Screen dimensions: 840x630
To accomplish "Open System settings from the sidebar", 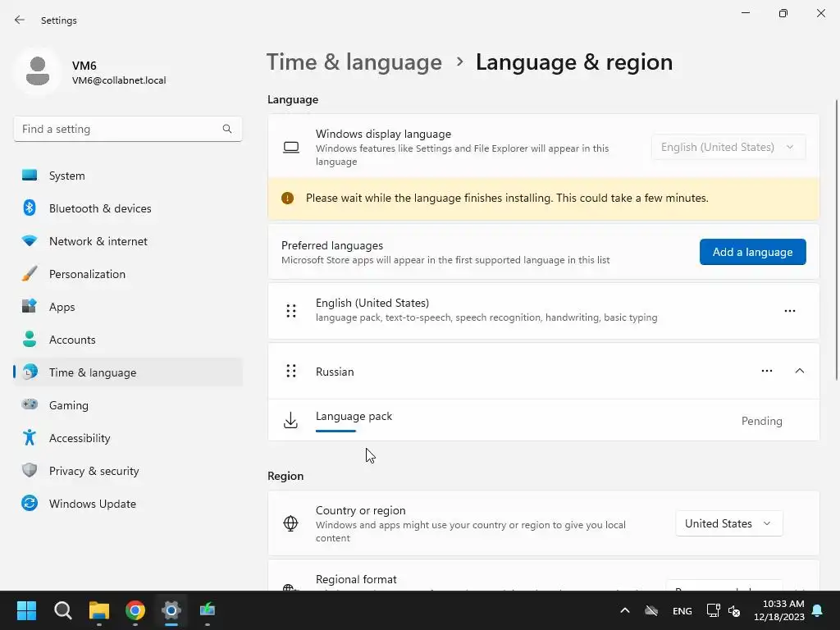I will 128,176.
